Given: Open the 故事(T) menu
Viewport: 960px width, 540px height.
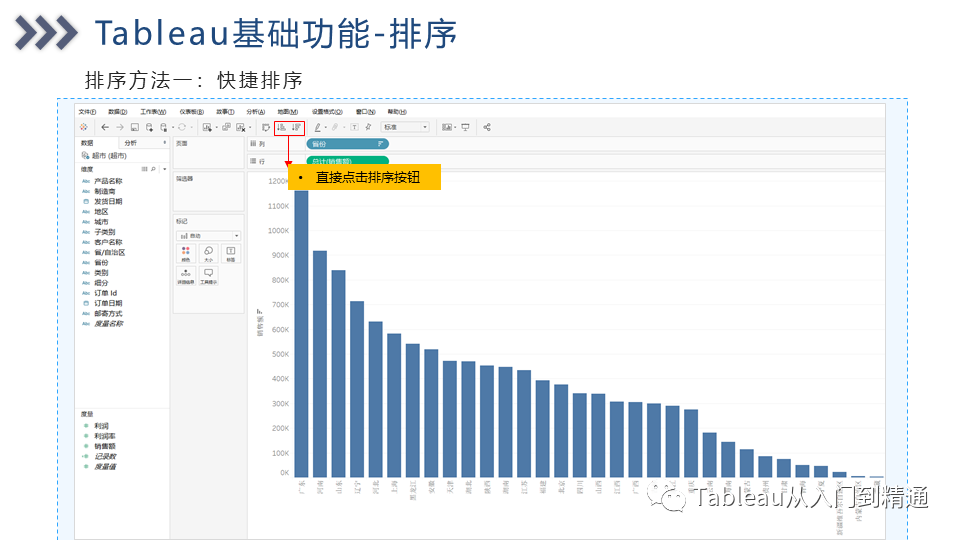Looking at the screenshot, I should (225, 112).
